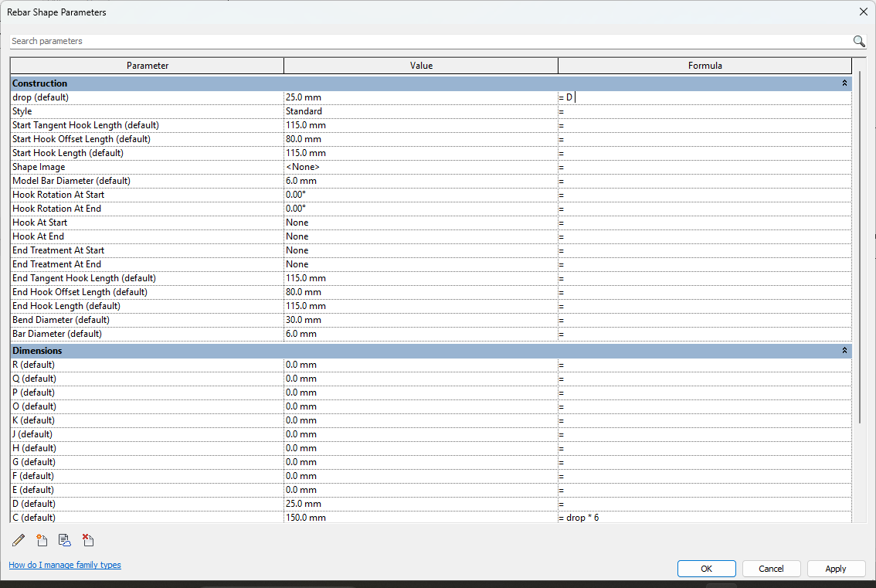Viewport: 876px width, 588px height.
Task: Collapse the Construction section
Action: pyautogui.click(x=844, y=83)
